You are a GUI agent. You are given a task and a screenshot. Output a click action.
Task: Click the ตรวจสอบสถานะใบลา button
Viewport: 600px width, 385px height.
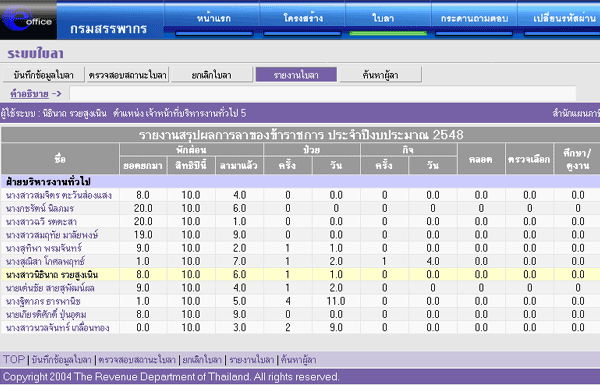[x=127, y=75]
